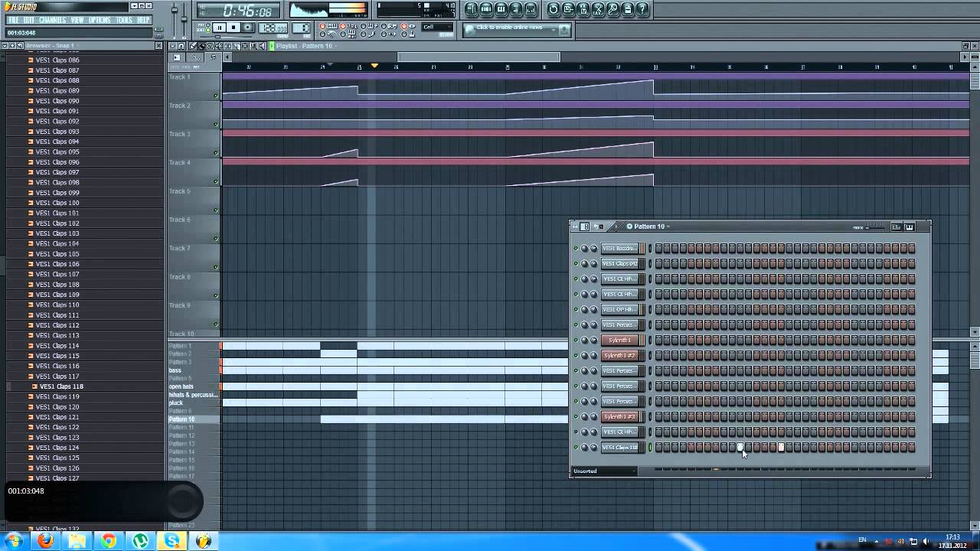980x551 pixels.
Task: Click the help question mark icon
Action: coord(642,10)
